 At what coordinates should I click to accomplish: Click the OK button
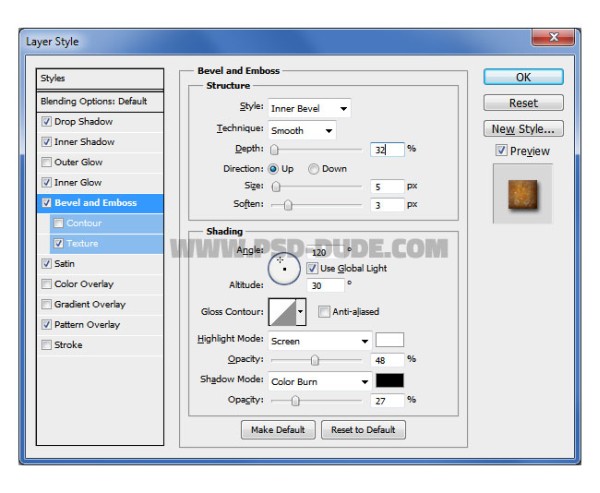(523, 77)
